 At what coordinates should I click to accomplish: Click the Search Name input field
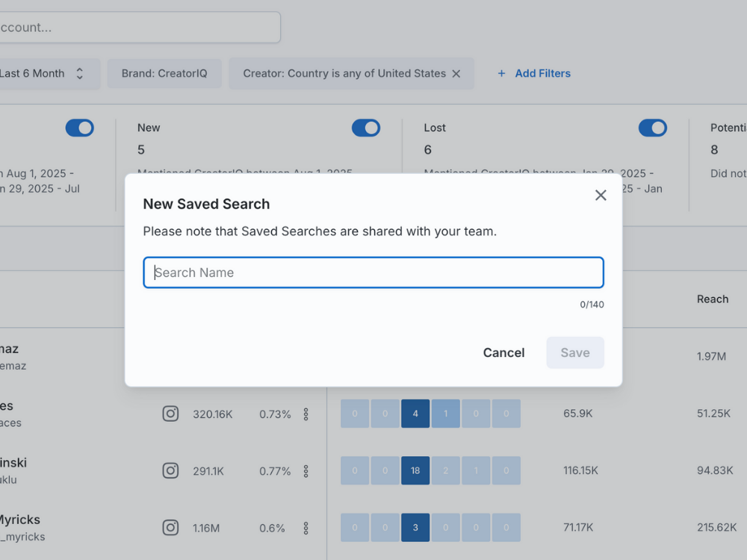coord(373,273)
